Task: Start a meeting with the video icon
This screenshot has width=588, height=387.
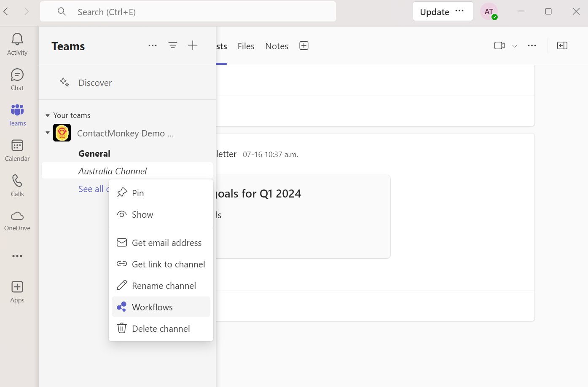Action: coord(499,45)
